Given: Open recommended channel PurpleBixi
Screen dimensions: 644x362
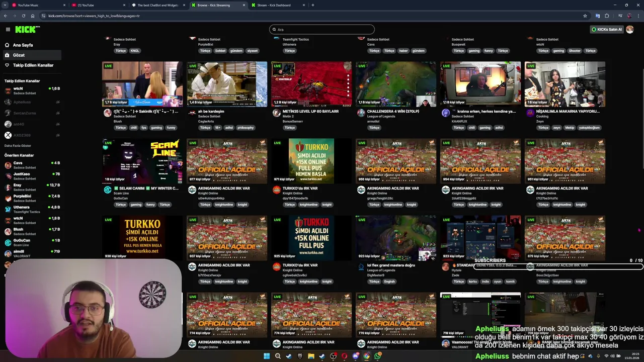Looking at the screenshot, I should pos(32,198).
